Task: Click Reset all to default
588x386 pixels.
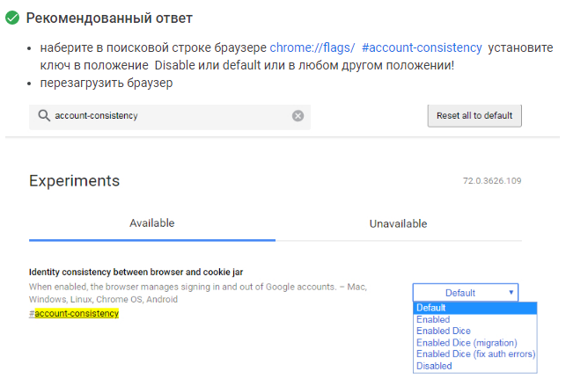Action: pos(474,115)
